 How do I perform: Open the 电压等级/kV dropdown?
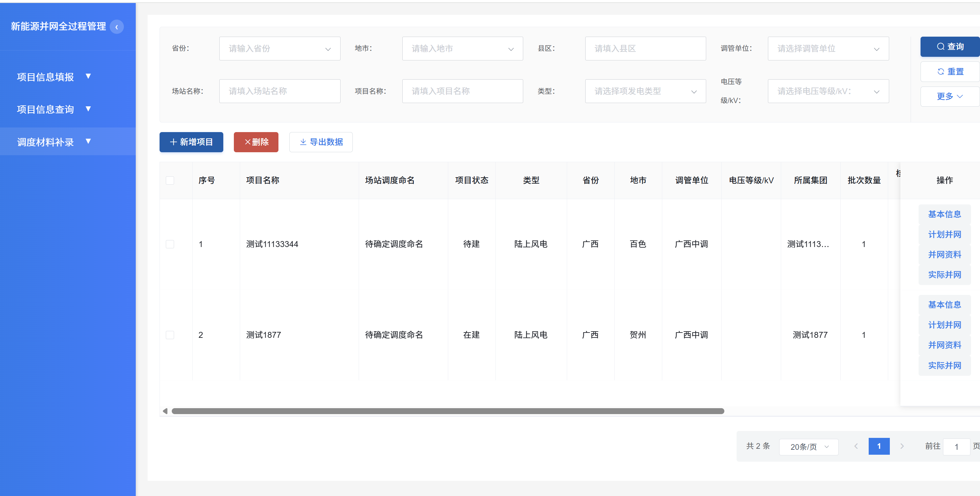828,91
